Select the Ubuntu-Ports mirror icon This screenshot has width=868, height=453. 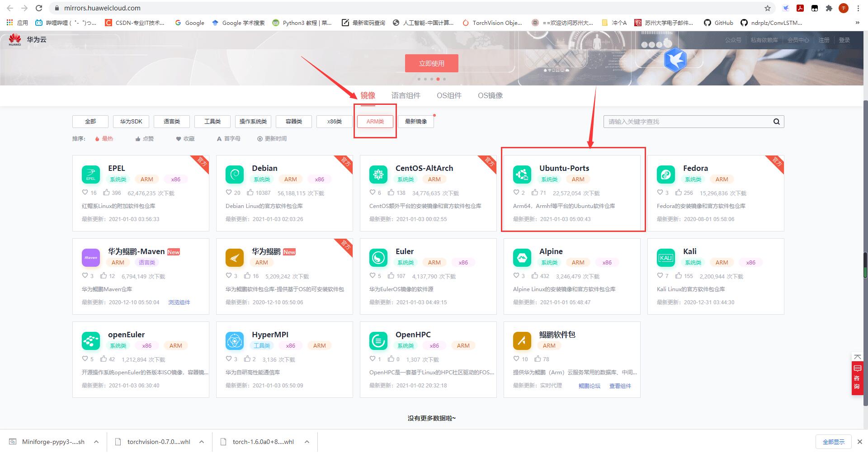[523, 174]
